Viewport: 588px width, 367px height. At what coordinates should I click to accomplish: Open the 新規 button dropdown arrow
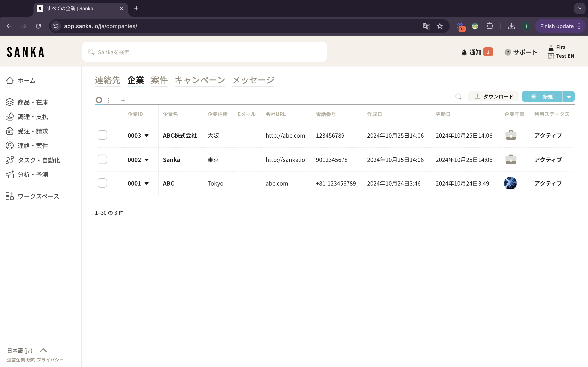click(x=569, y=97)
